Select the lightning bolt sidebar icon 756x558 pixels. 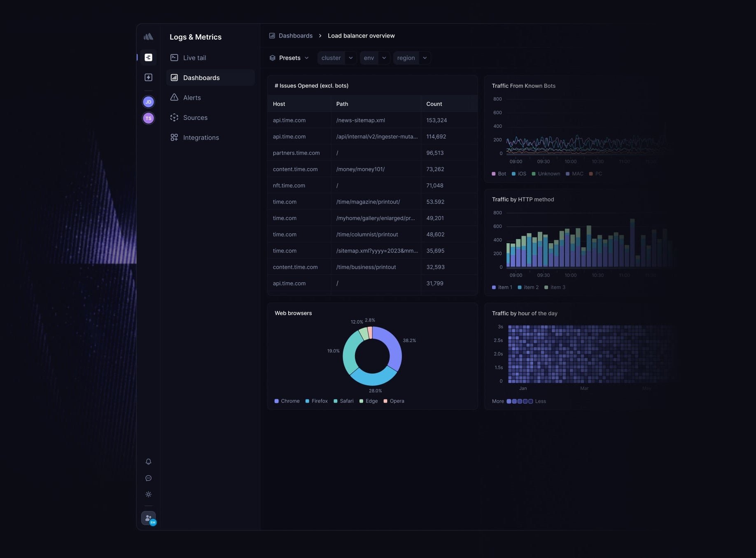pyautogui.click(x=148, y=77)
